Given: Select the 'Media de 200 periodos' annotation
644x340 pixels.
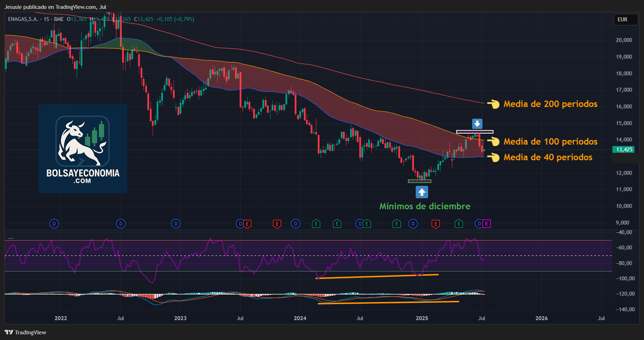Looking at the screenshot, I should tap(550, 104).
